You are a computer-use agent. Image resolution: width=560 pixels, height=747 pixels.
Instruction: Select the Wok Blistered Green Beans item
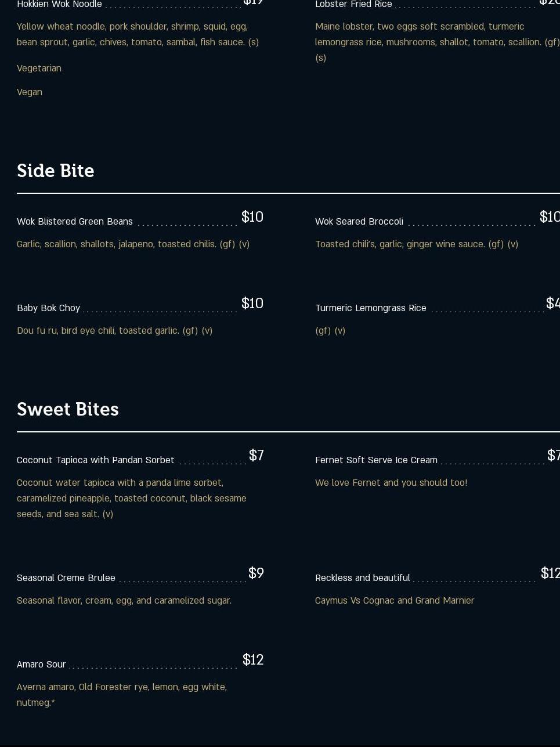[75, 222]
